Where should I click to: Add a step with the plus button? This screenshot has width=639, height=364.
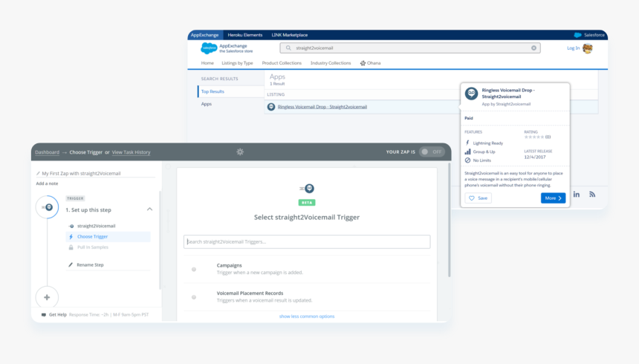(47, 297)
